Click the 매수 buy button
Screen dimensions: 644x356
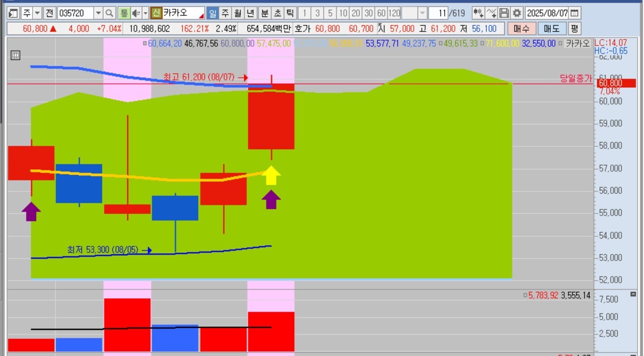(521, 29)
